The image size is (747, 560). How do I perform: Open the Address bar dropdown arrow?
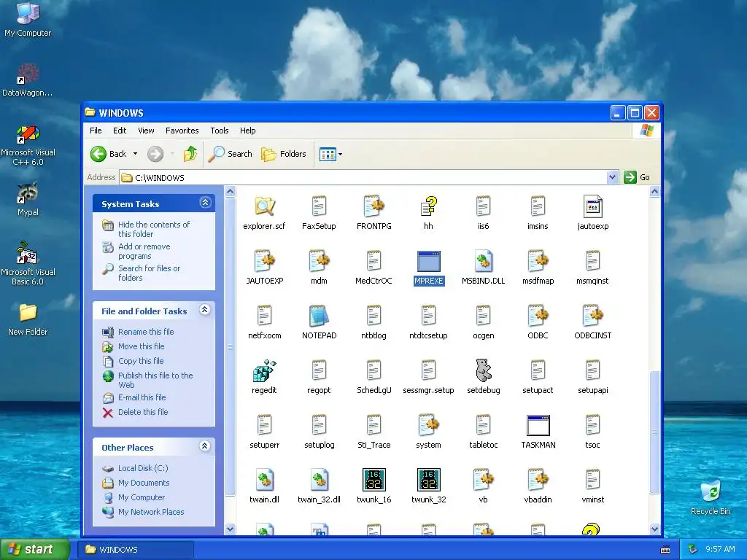[612, 177]
